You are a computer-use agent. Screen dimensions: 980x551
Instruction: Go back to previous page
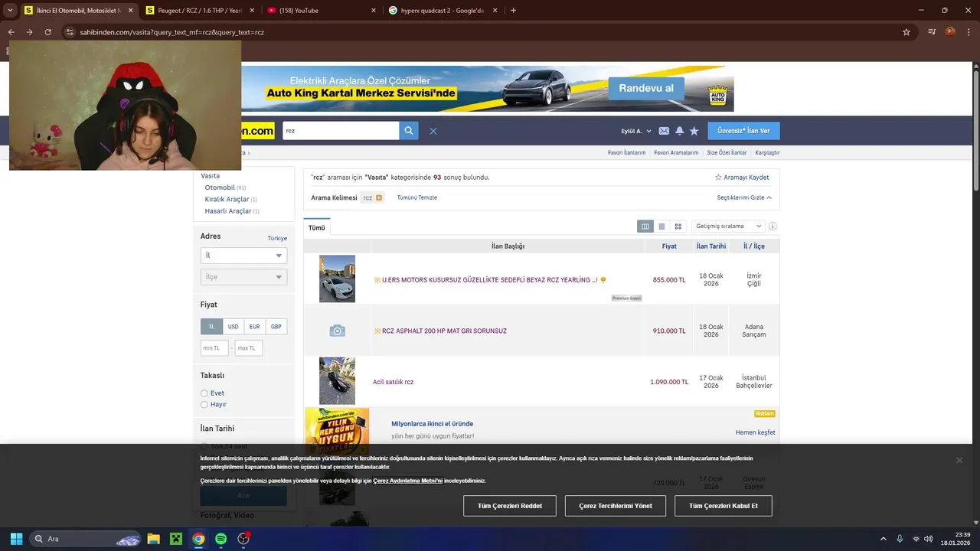(11, 32)
